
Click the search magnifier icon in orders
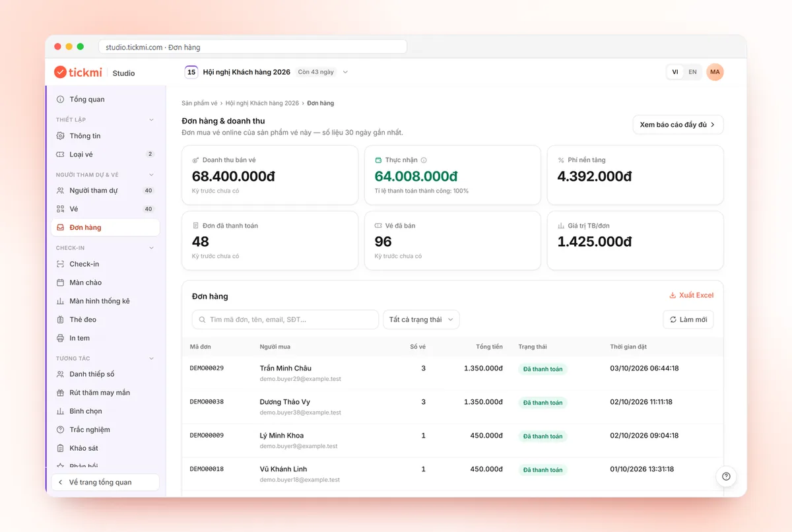pyautogui.click(x=201, y=319)
